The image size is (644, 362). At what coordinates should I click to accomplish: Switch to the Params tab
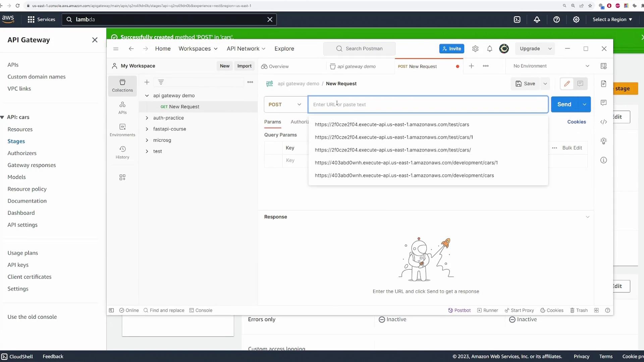pos(272,122)
